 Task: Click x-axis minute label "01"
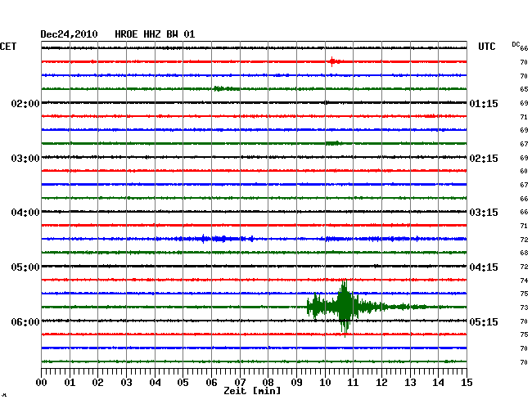[x=70, y=383]
